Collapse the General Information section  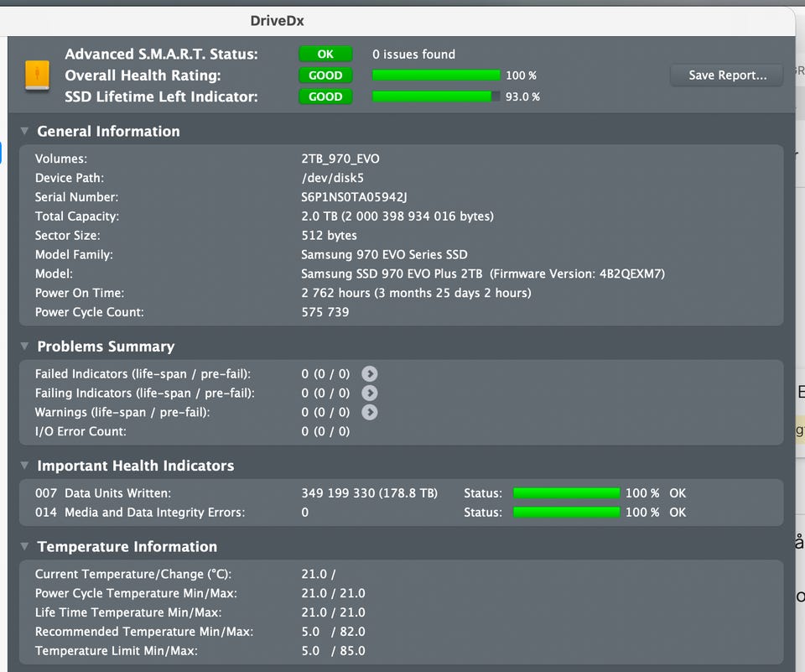point(24,131)
